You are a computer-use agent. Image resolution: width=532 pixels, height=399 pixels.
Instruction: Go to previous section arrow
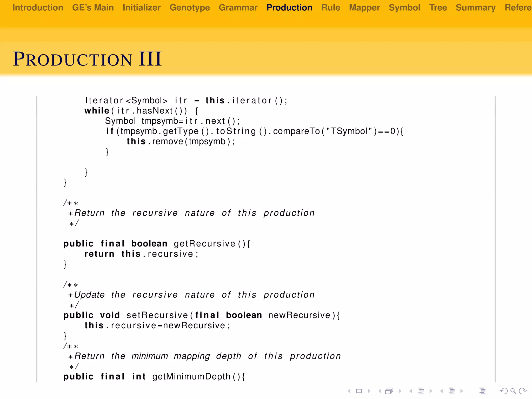coord(441,391)
